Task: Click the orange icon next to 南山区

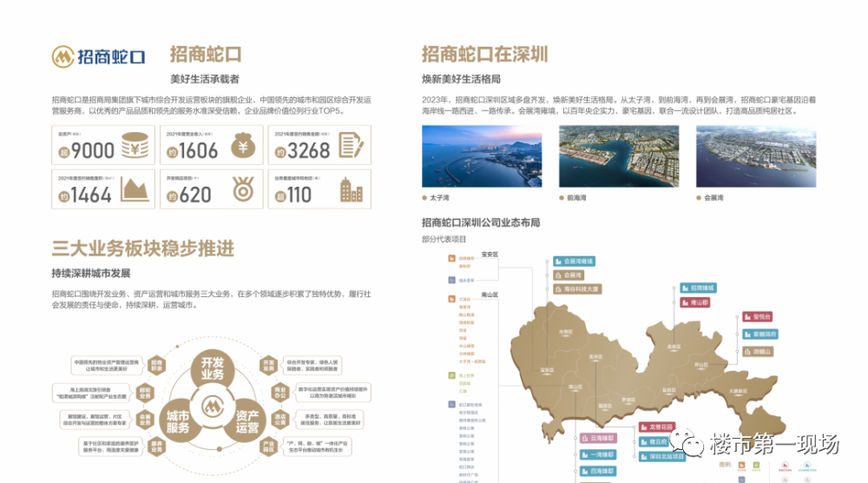Action: [451, 299]
